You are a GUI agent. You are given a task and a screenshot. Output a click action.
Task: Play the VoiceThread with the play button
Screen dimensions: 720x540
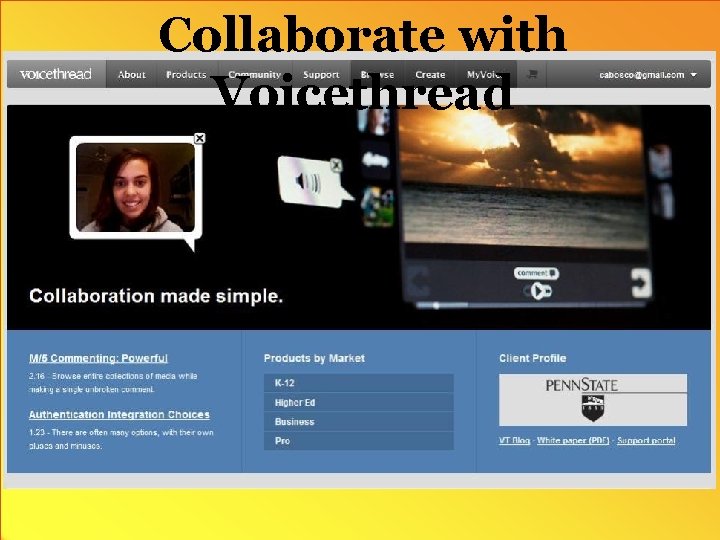pyautogui.click(x=538, y=291)
